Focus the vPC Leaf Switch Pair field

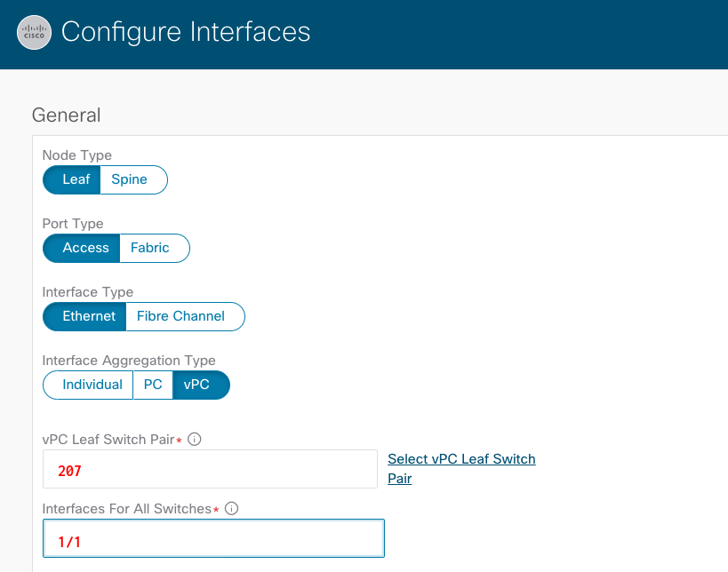coord(210,469)
